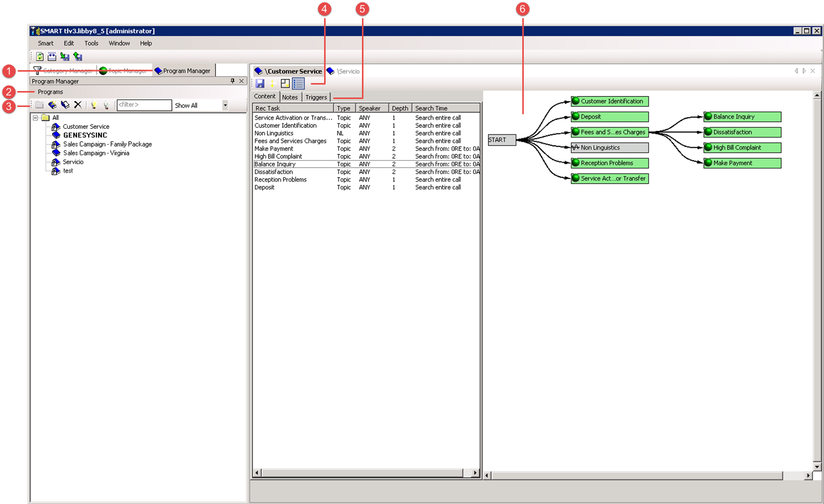Viewport: 824px width, 504px height.
Task: Select Sales Campaign - Virginia program
Action: [96, 153]
